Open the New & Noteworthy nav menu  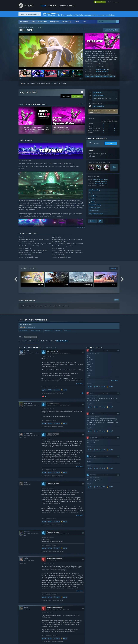click(39, 22)
